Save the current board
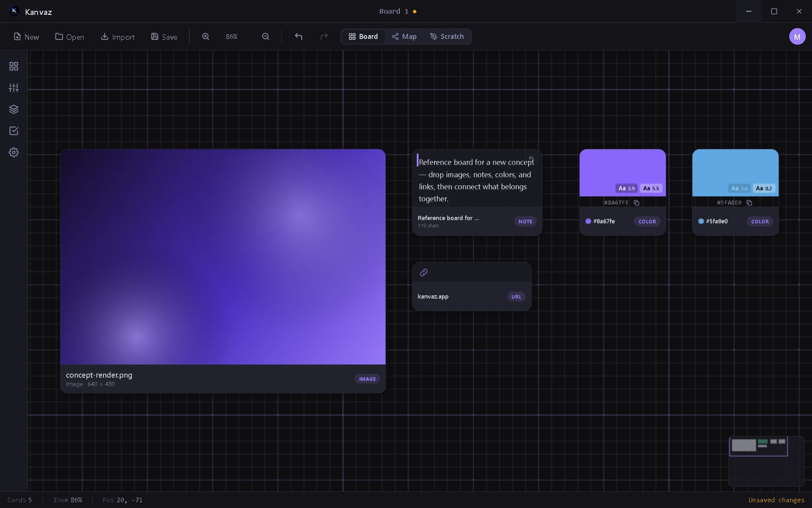This screenshot has height=508, width=812. click(164, 36)
